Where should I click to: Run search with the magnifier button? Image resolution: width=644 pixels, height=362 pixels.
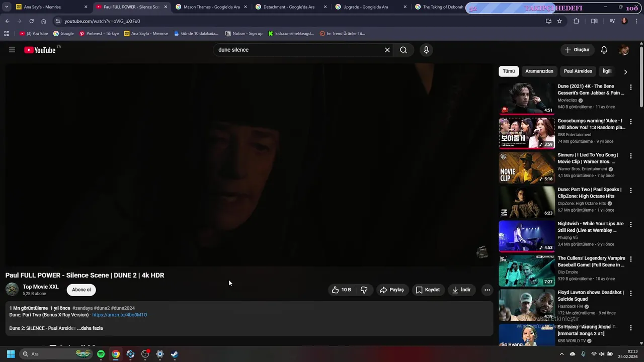click(x=404, y=50)
